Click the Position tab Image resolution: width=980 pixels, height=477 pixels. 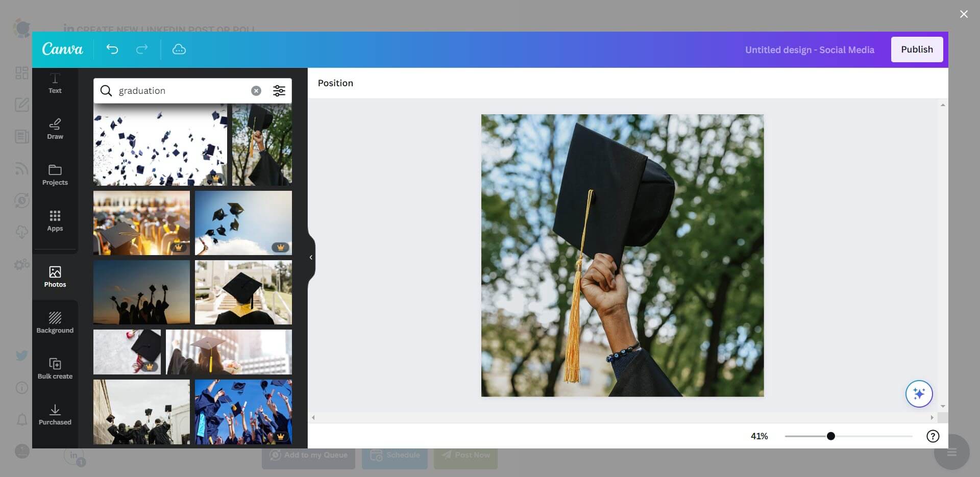coord(335,83)
